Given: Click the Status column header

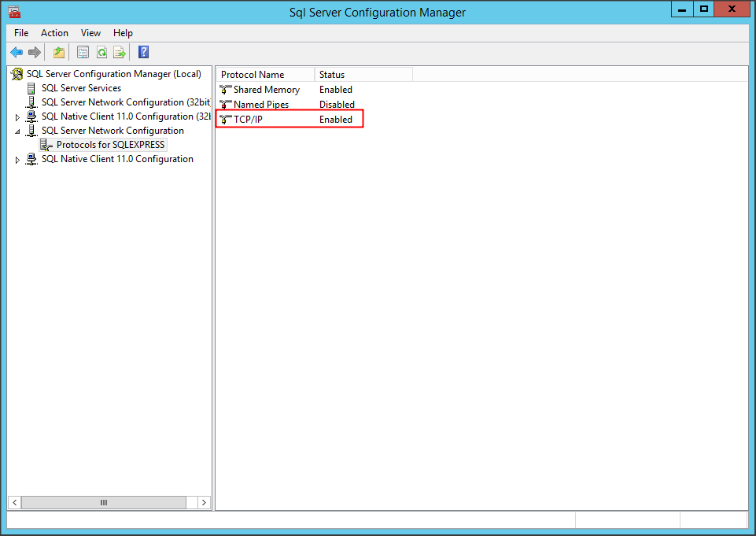Looking at the screenshot, I should tap(363, 75).
